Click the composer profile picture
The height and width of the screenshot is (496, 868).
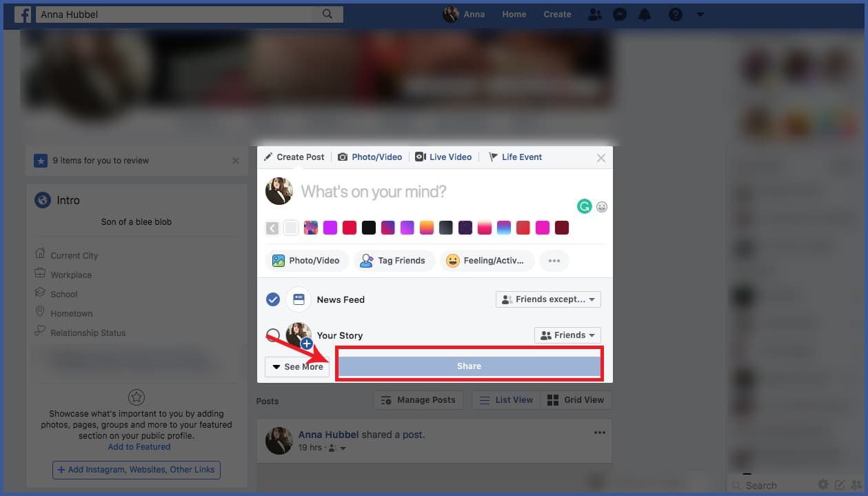pyautogui.click(x=279, y=191)
